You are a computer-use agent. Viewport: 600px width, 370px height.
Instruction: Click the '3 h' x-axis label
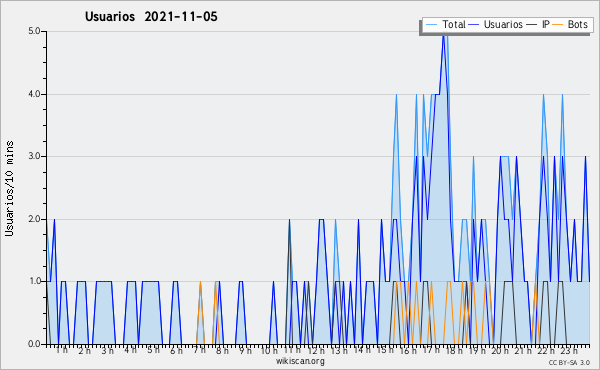point(108,350)
